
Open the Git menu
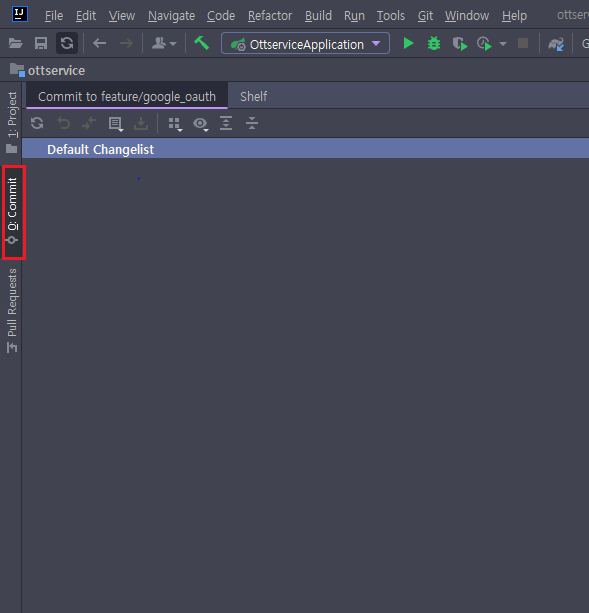point(425,16)
